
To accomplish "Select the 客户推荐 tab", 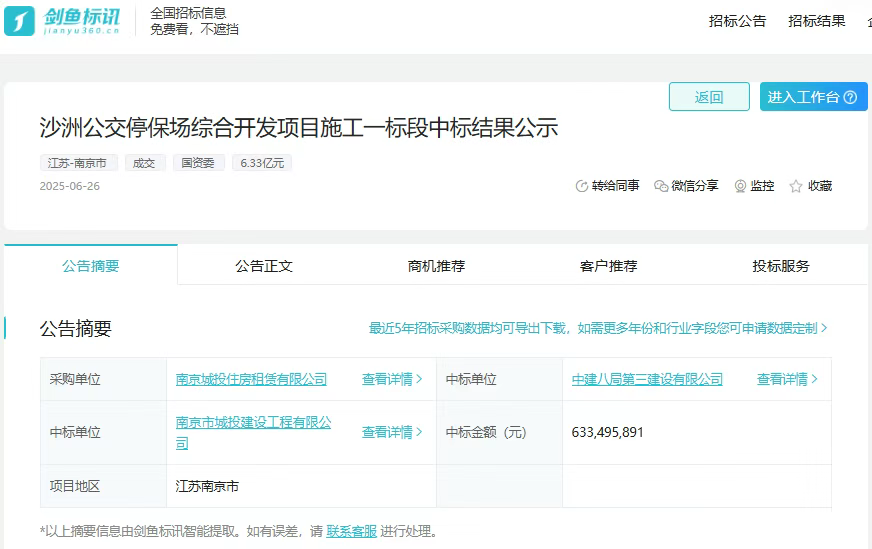I will click(x=608, y=266).
